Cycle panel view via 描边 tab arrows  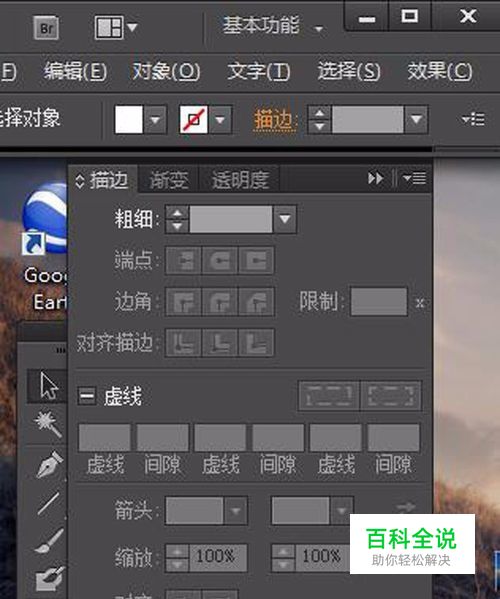click(79, 181)
